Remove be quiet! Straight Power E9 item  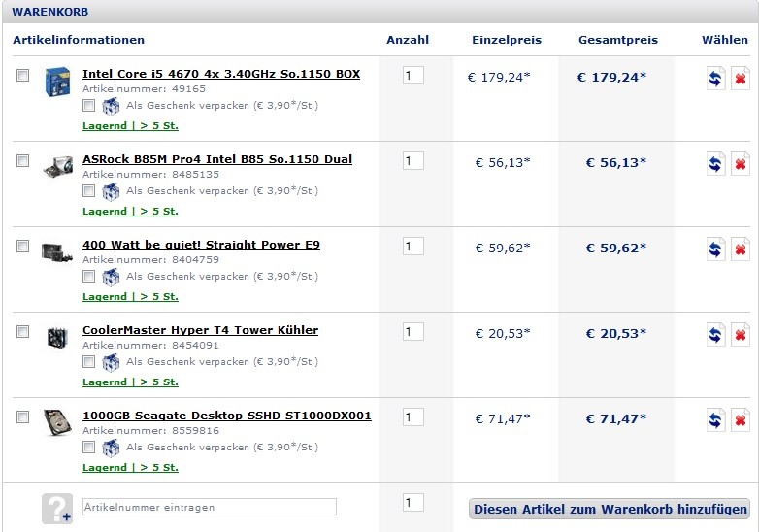(x=741, y=249)
